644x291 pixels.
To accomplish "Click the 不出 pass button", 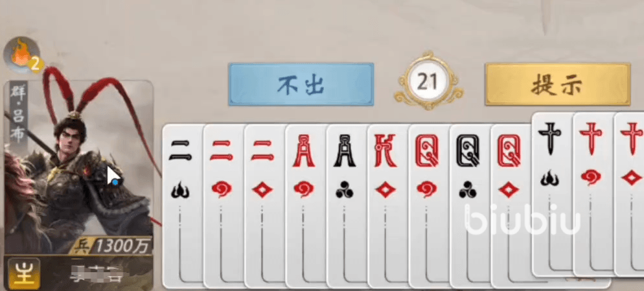I will [x=301, y=84].
